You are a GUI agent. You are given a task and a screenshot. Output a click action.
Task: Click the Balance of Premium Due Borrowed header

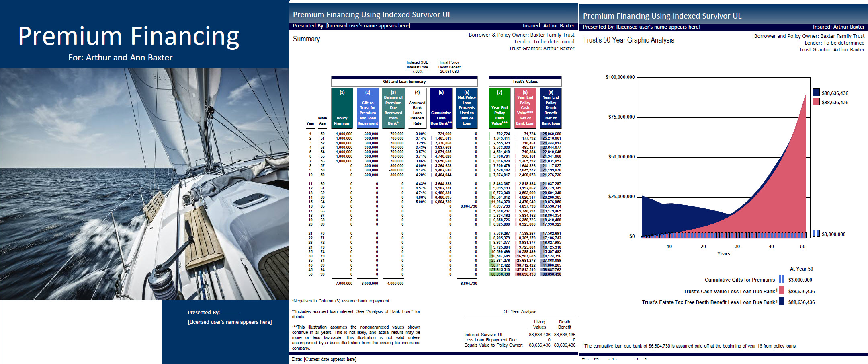pos(393,109)
